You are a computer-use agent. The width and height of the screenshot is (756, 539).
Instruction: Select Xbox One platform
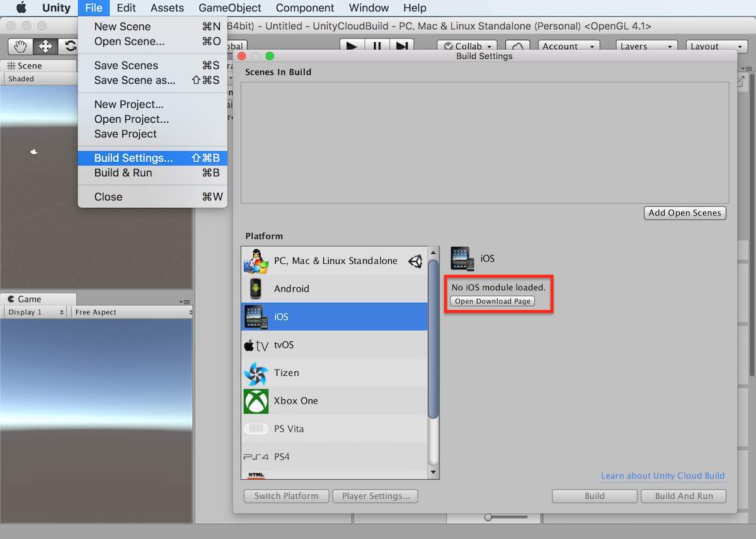334,400
